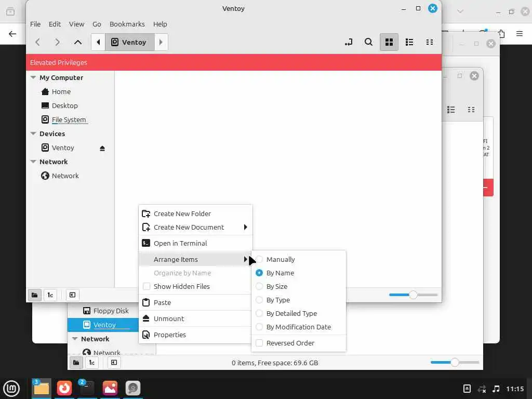532x399 pixels.
Task: Open Home in the sidebar
Action: coord(61,91)
